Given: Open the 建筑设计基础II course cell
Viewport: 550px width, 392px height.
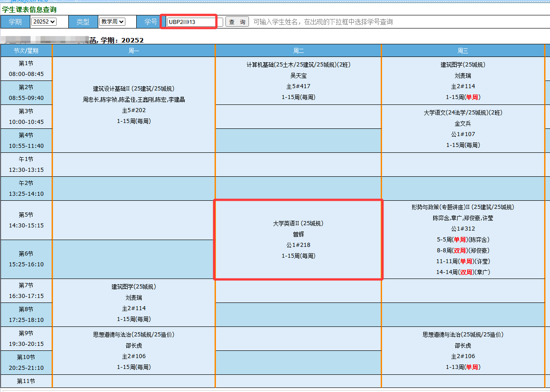Looking at the screenshot, I should point(134,105).
